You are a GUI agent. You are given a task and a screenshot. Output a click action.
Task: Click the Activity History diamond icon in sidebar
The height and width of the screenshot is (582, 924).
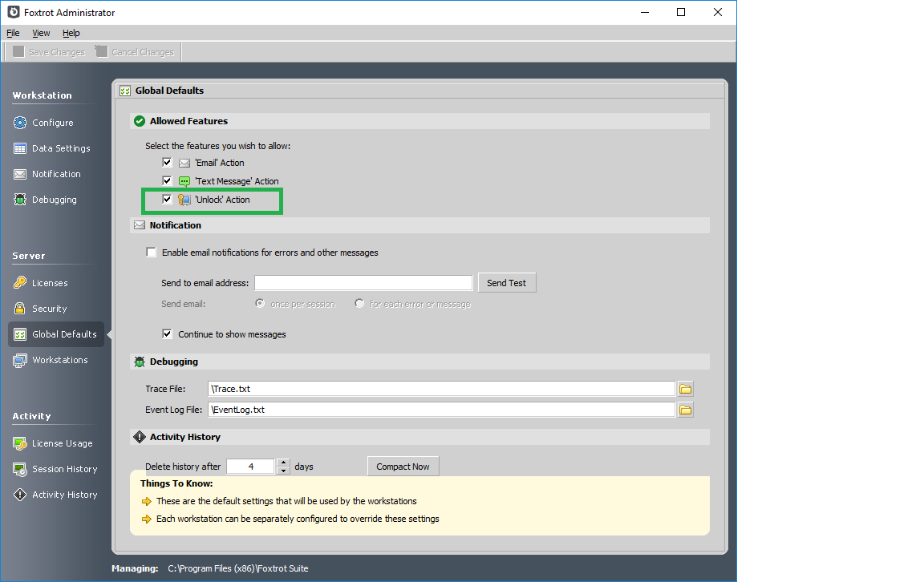pos(20,495)
